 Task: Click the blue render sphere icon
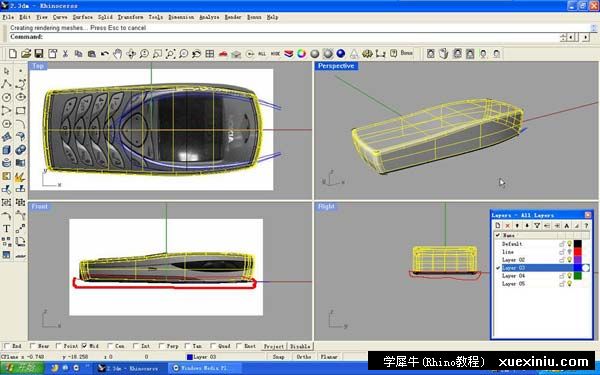[x=341, y=54]
